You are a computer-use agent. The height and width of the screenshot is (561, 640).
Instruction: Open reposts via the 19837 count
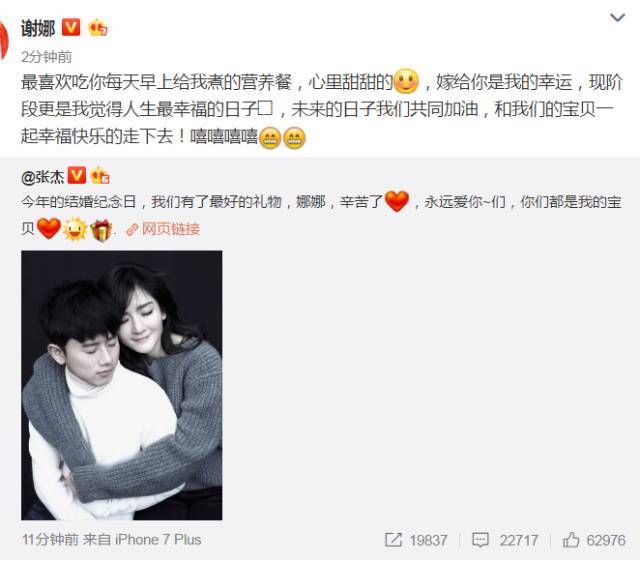[x=429, y=540]
